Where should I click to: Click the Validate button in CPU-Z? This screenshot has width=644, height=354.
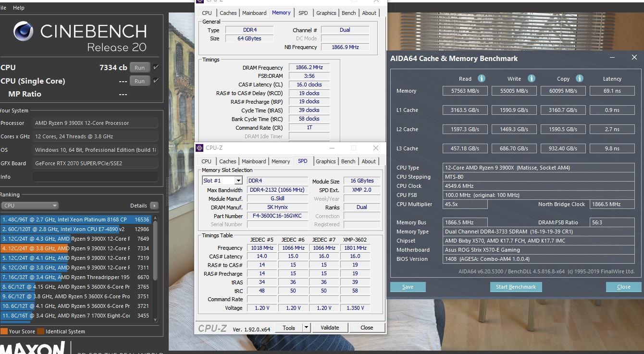point(330,328)
